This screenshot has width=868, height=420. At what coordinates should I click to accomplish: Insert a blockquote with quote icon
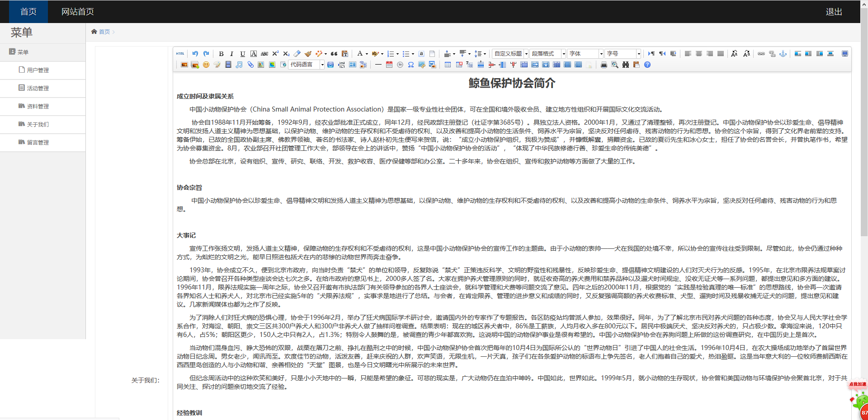[x=334, y=54]
